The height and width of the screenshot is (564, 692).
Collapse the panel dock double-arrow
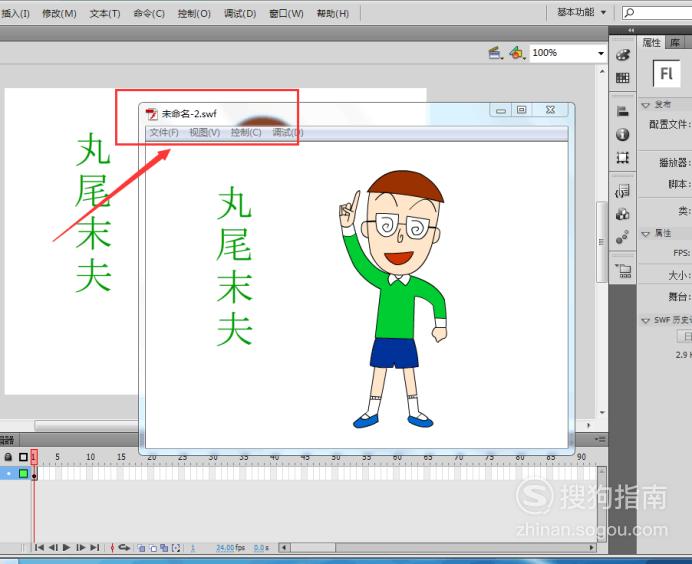[x=631, y=30]
